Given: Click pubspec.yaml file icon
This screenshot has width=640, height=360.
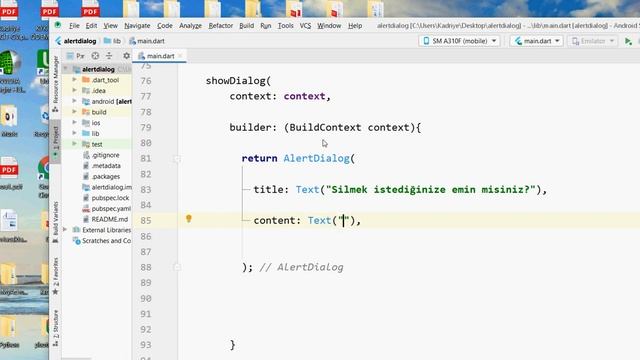Looking at the screenshot, I should point(86,209).
